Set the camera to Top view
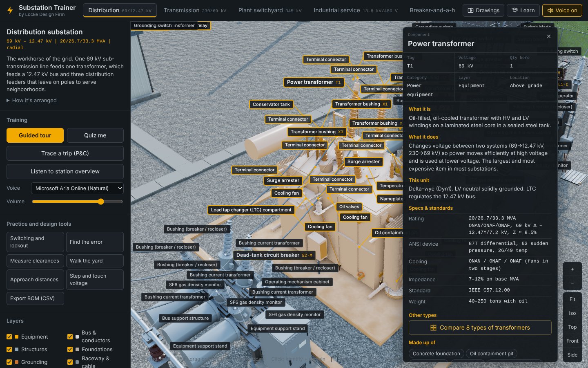Image resolution: width=588 pixels, height=368 pixels. [572, 327]
